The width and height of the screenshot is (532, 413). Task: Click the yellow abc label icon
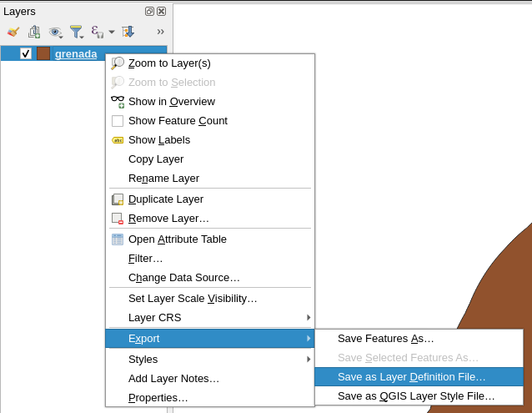[118, 140]
